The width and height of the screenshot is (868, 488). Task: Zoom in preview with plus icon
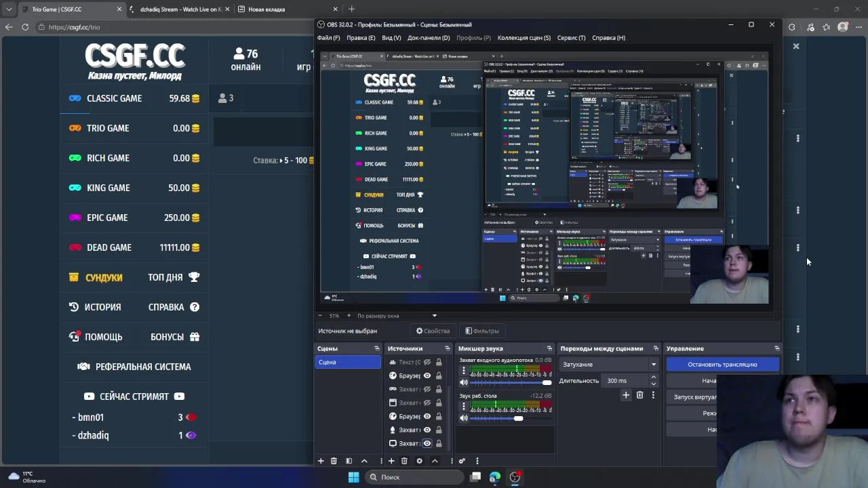tap(349, 315)
